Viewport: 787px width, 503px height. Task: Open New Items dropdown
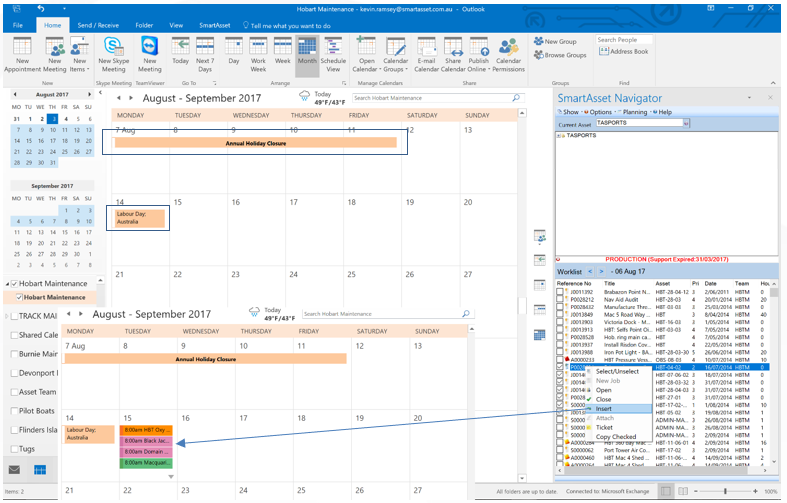(79, 55)
